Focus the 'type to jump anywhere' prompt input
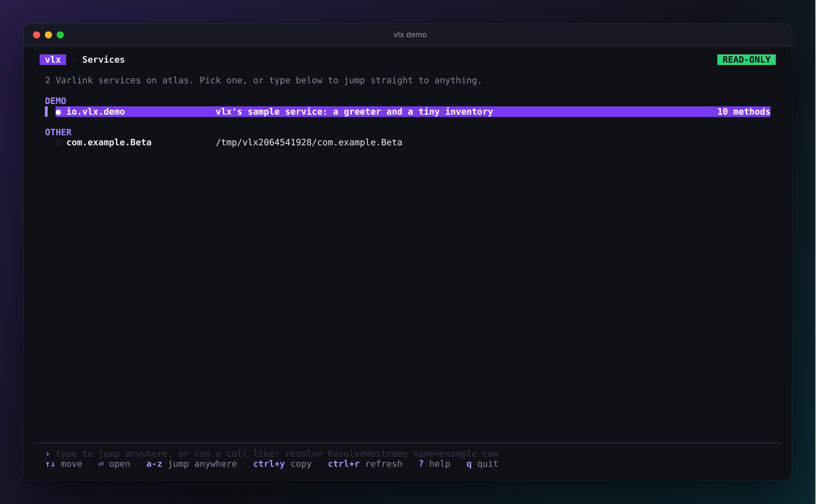This screenshot has width=816, height=504. pos(277,454)
